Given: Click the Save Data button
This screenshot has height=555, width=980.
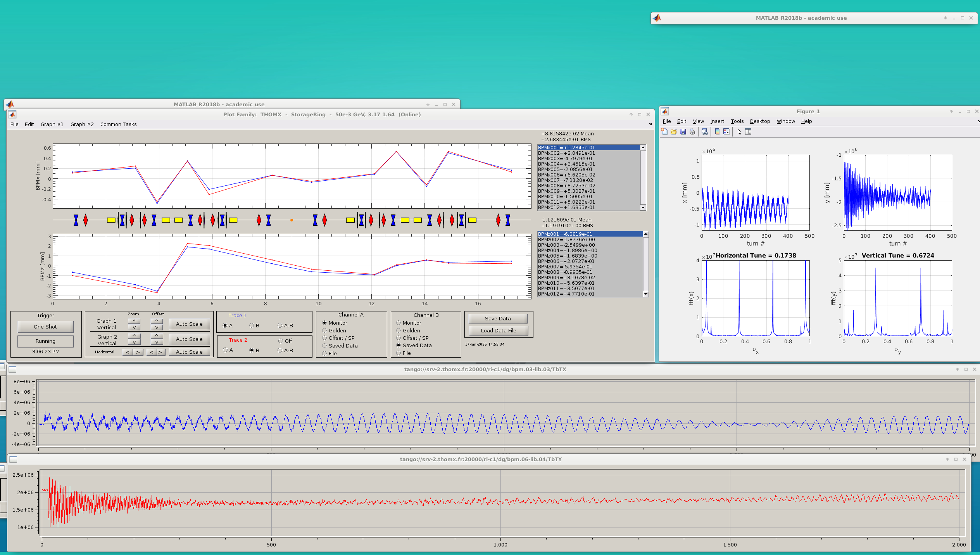Looking at the screenshot, I should tap(498, 318).
